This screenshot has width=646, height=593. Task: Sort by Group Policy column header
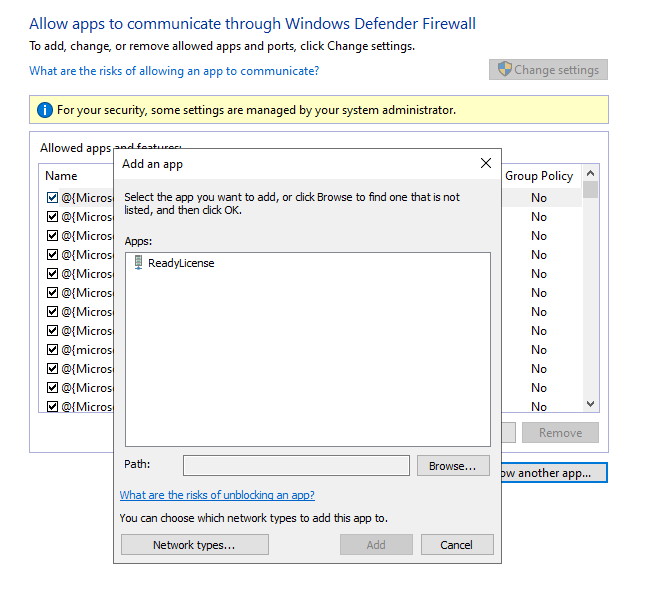(539, 176)
